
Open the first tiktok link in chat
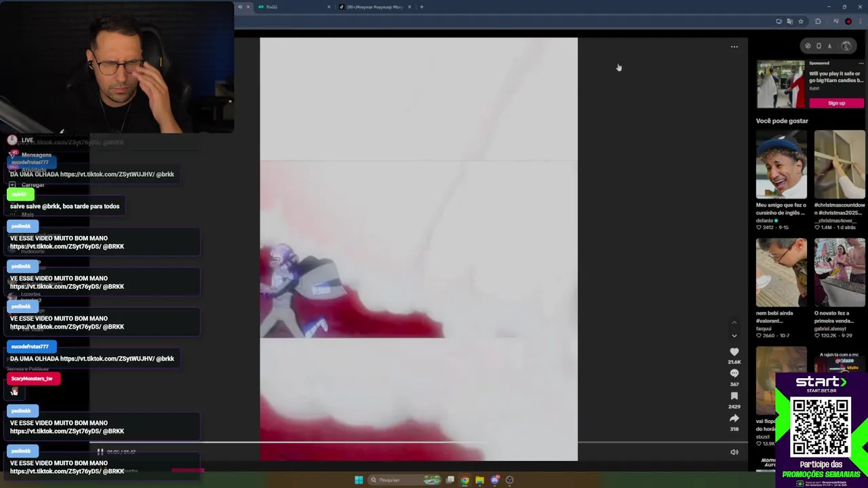108,174
